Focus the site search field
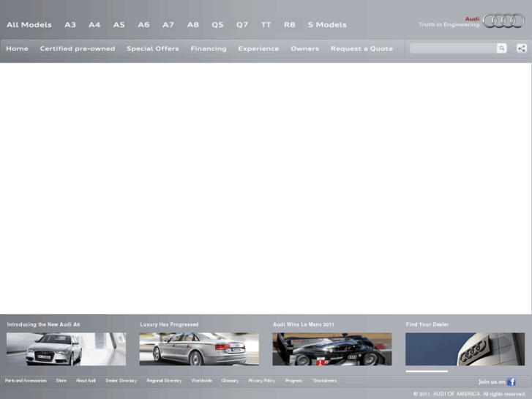 pyautogui.click(x=453, y=48)
